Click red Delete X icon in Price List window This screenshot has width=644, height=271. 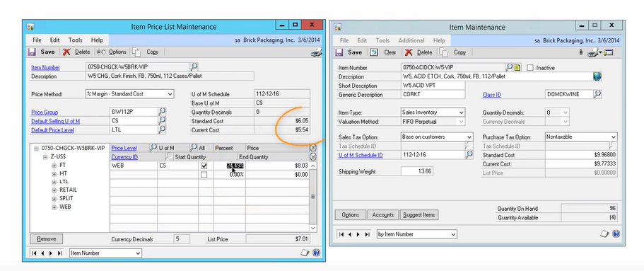coord(66,52)
